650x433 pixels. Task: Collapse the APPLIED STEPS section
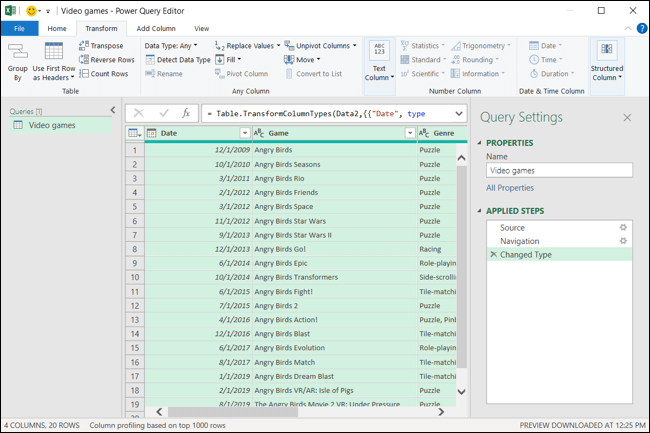coord(480,211)
